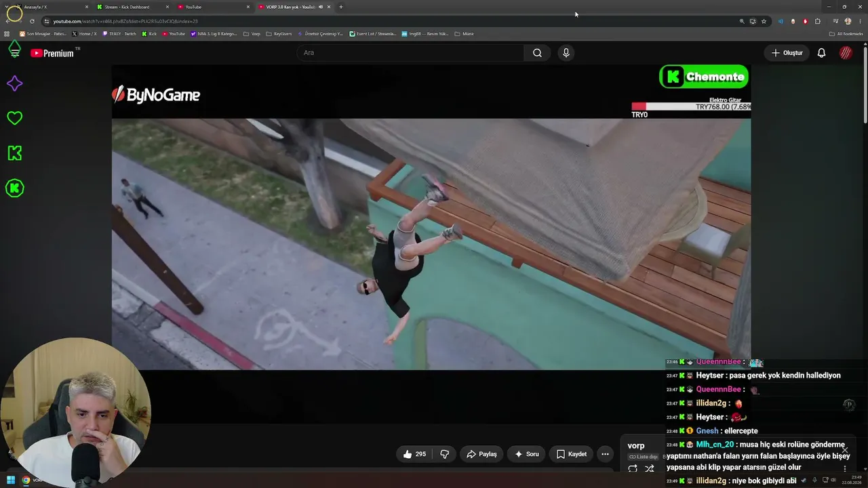
Task: Close the Stream - Kick Dashboard tab
Action: (x=167, y=7)
